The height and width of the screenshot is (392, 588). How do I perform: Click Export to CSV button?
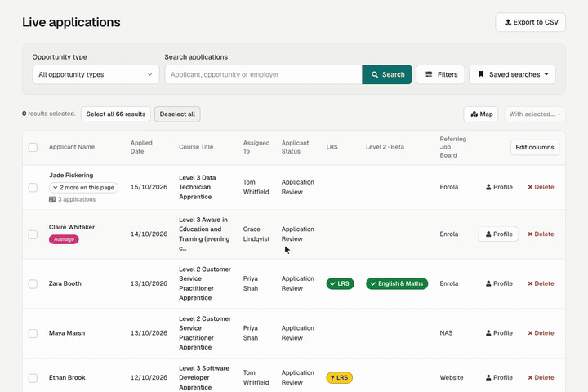tap(530, 23)
